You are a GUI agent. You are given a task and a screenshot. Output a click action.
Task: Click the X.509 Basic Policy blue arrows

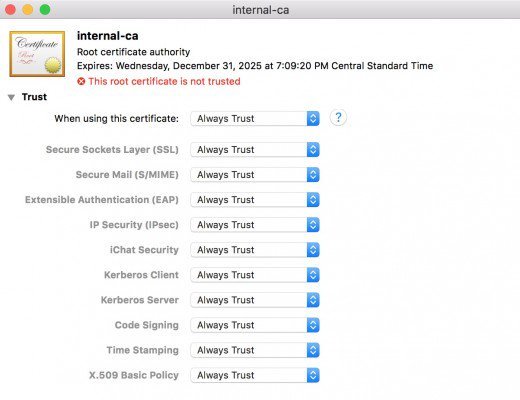313,375
